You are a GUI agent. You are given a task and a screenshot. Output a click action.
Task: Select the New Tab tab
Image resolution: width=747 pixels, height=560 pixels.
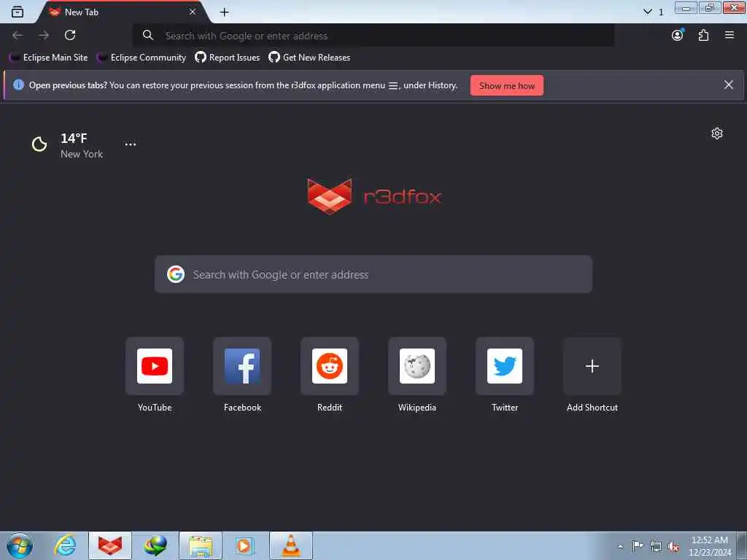123,12
